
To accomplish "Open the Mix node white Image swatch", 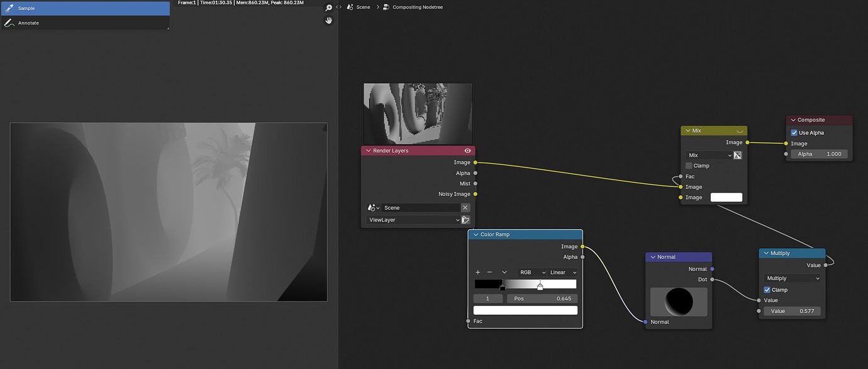I will (726, 198).
